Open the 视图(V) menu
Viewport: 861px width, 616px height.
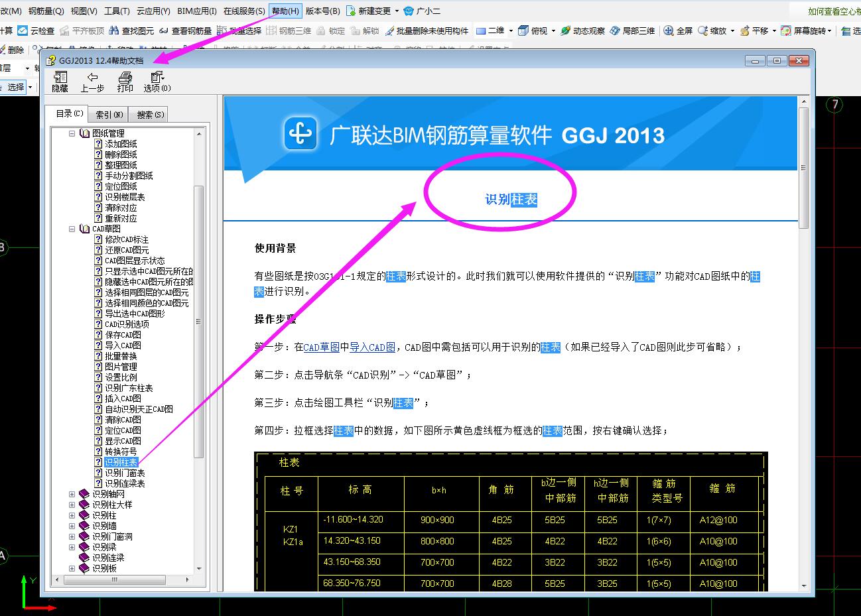pyautogui.click(x=84, y=11)
